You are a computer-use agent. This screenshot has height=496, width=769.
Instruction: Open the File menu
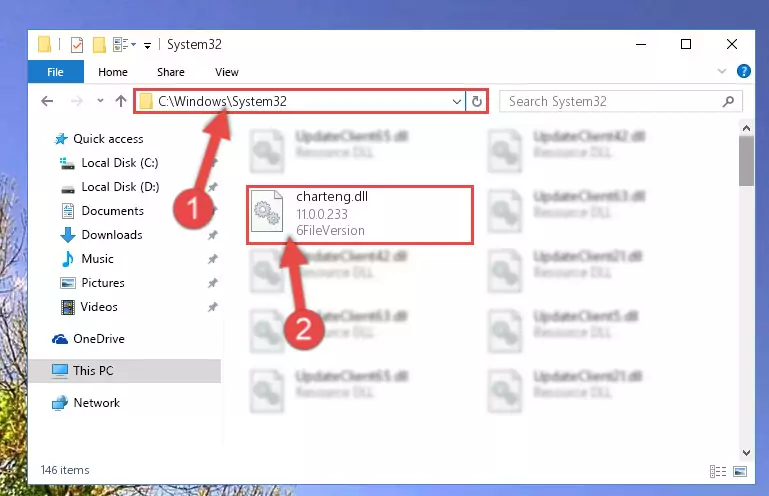pos(55,72)
